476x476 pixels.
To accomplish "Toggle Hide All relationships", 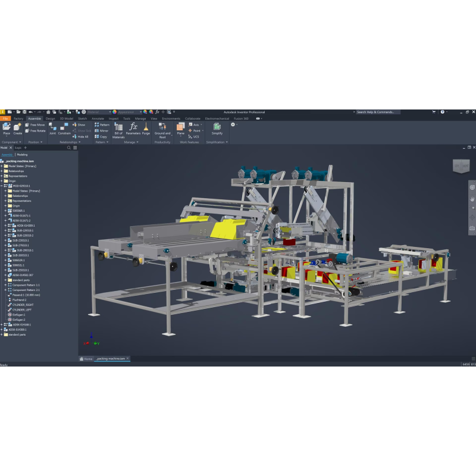I will click(x=81, y=136).
